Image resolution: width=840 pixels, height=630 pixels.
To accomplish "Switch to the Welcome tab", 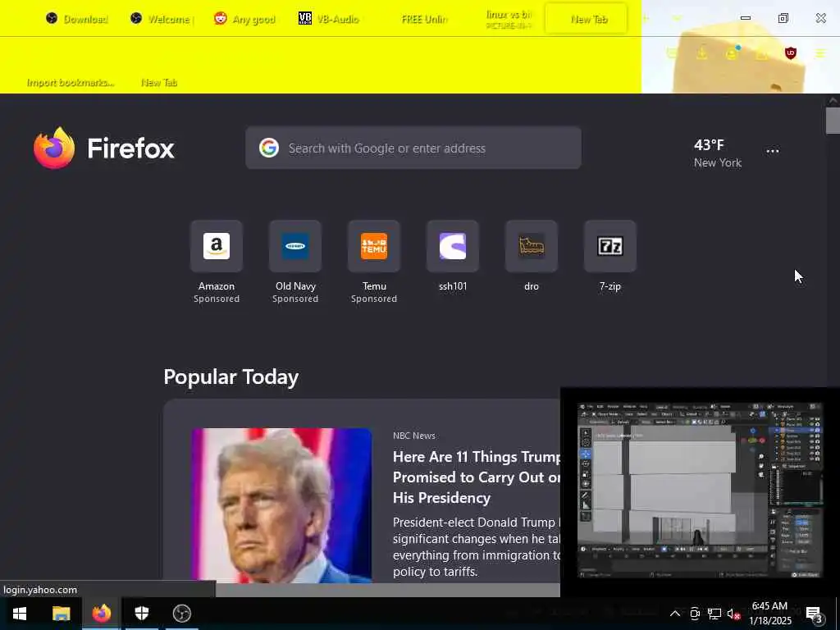I will pyautogui.click(x=161, y=19).
